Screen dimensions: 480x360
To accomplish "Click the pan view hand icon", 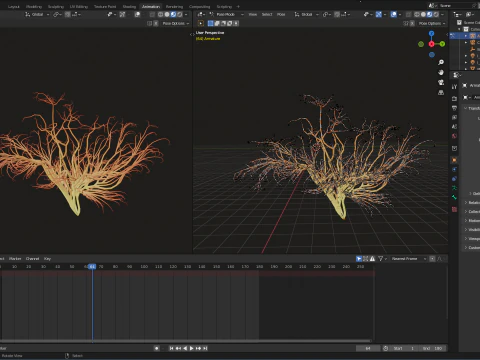I will pyautogui.click(x=441, y=72).
